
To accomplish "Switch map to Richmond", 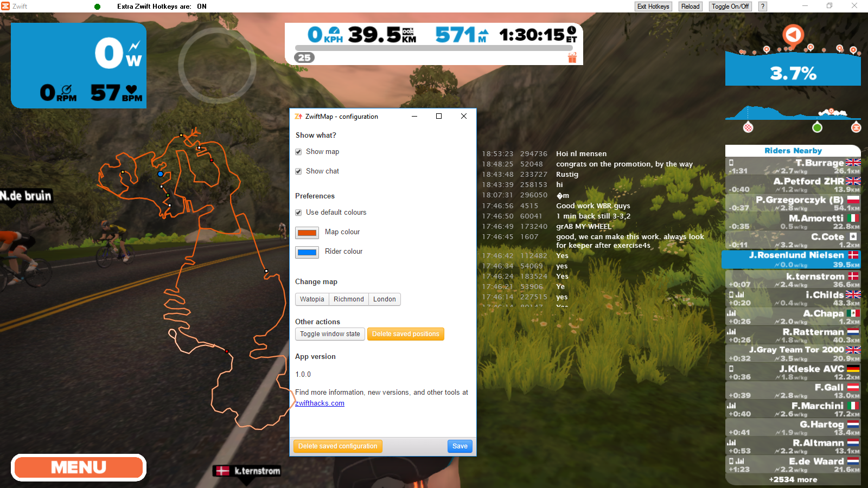I will [349, 299].
